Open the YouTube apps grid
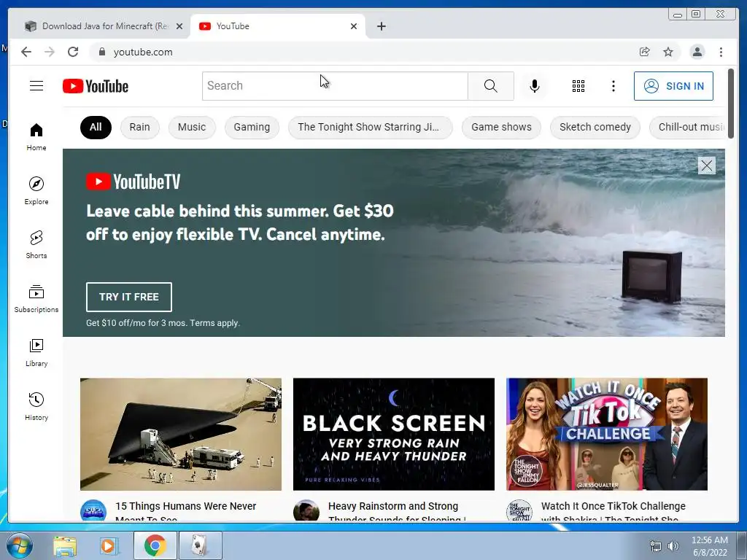The image size is (747, 560). click(x=578, y=86)
